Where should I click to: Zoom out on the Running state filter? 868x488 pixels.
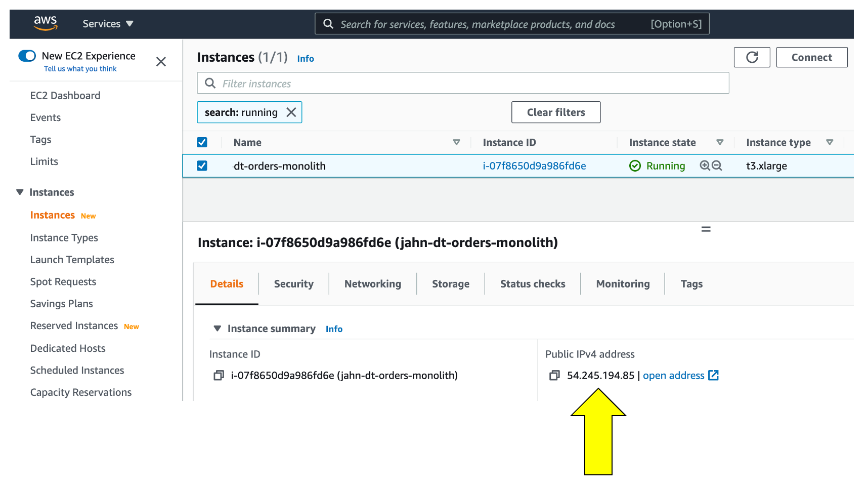pyautogui.click(x=717, y=166)
